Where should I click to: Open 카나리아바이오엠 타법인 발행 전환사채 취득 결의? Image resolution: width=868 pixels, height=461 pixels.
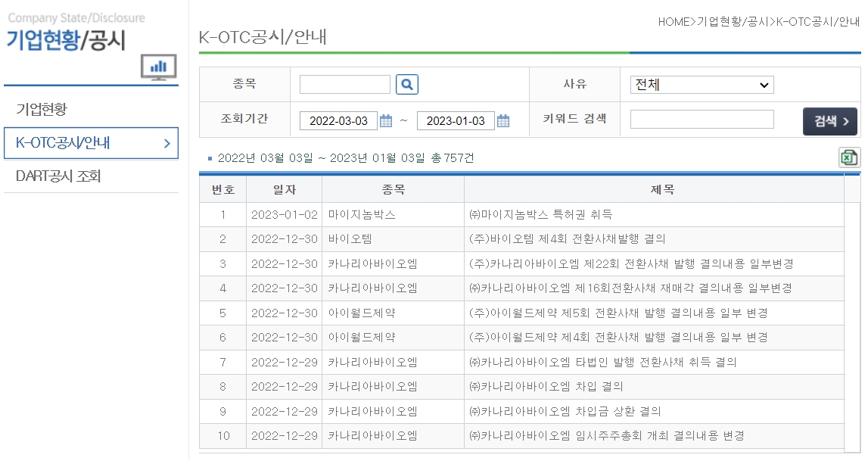[x=603, y=362]
